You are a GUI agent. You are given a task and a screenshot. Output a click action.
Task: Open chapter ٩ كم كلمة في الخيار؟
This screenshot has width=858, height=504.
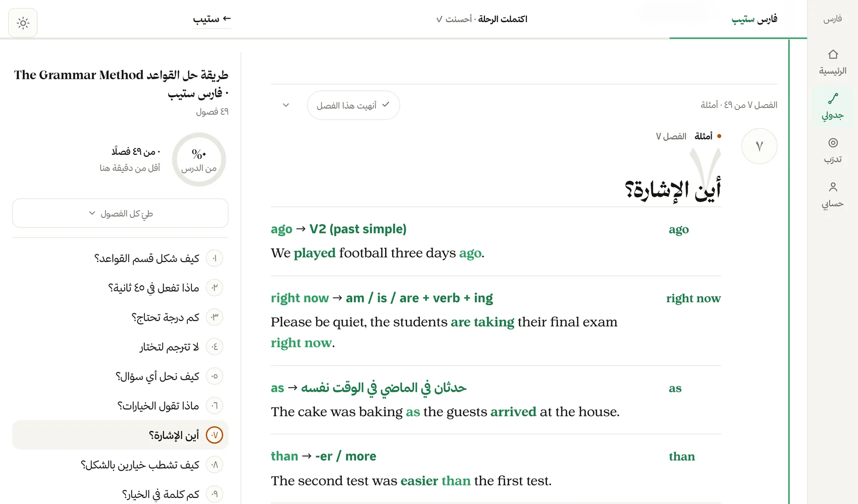pos(120,494)
